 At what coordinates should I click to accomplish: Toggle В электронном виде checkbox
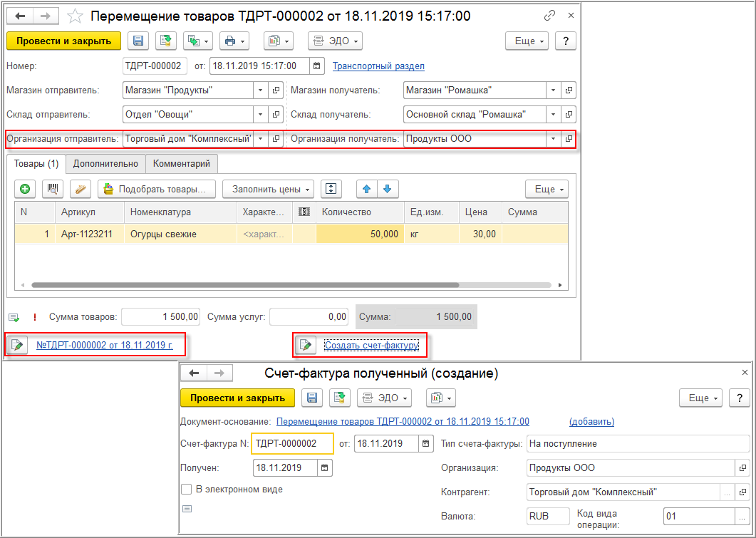pyautogui.click(x=186, y=490)
